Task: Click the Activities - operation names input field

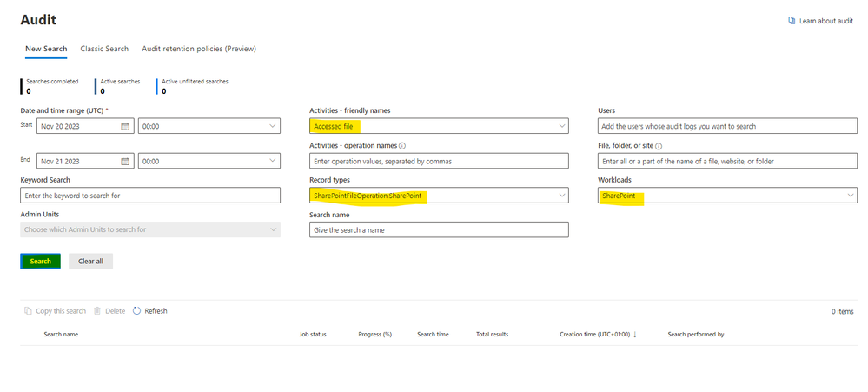Action: tap(439, 161)
